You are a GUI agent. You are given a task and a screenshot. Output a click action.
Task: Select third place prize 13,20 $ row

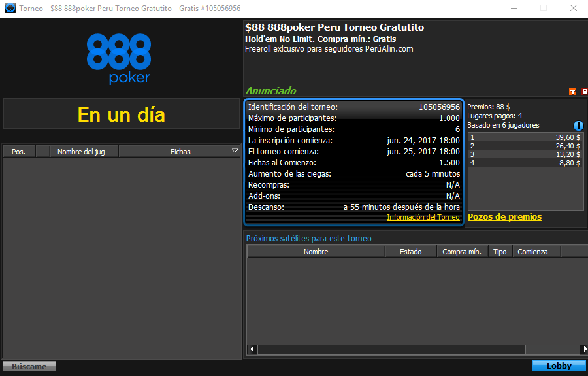click(x=525, y=154)
